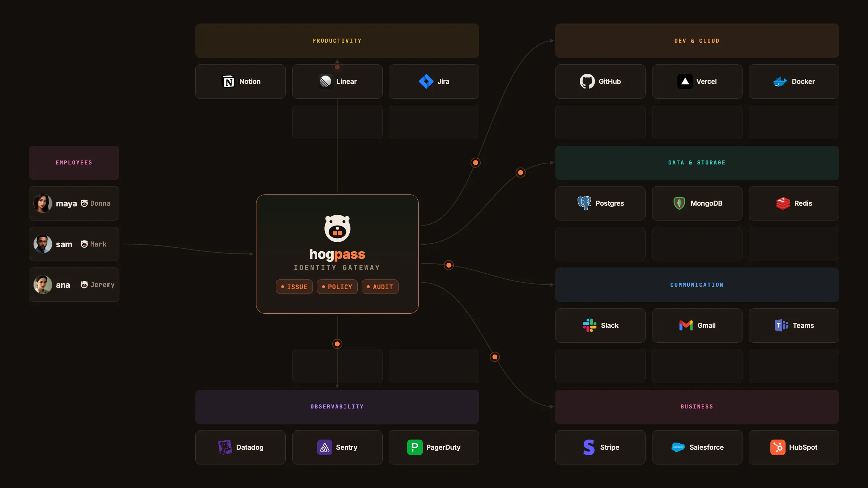The width and height of the screenshot is (868, 488).
Task: Click the hogpass hedgehog logo
Action: pos(337,228)
